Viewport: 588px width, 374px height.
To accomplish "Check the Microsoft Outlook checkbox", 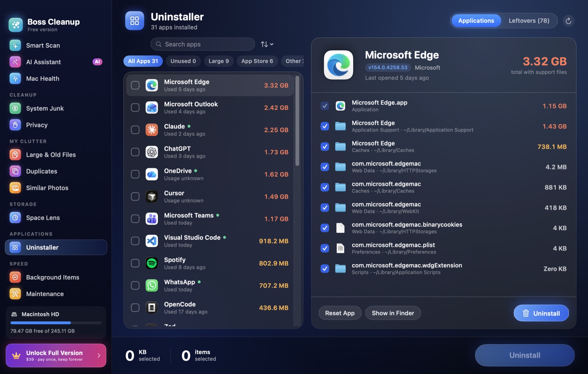I will point(135,108).
